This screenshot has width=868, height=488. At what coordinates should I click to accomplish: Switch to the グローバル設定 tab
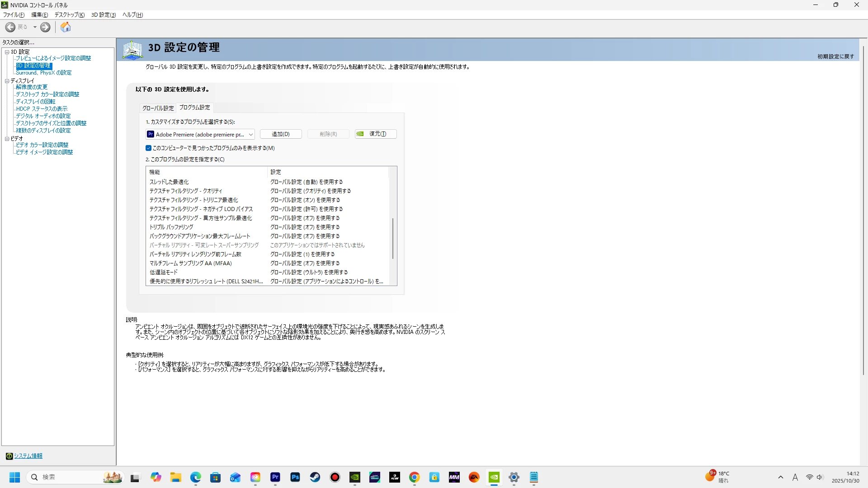tap(158, 108)
